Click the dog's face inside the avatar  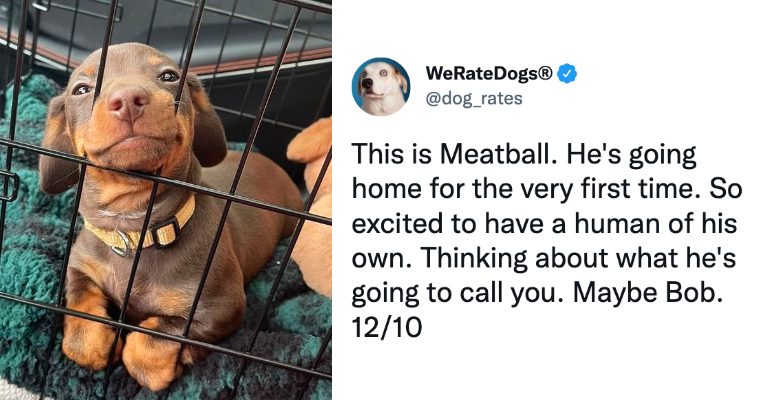(x=378, y=85)
